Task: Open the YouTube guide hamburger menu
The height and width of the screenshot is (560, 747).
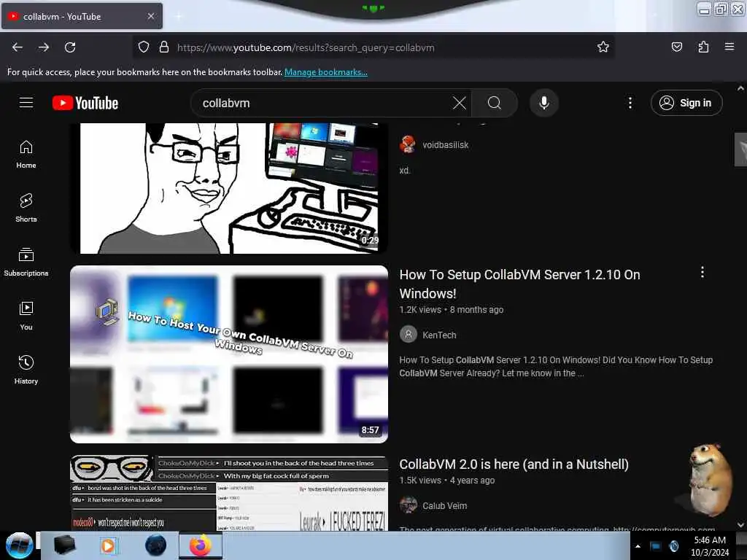Action: [26, 102]
